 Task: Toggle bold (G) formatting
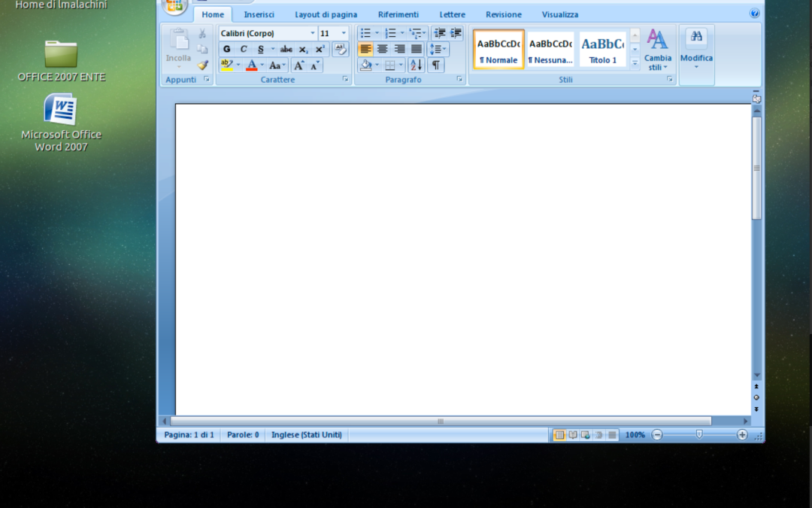coord(227,49)
